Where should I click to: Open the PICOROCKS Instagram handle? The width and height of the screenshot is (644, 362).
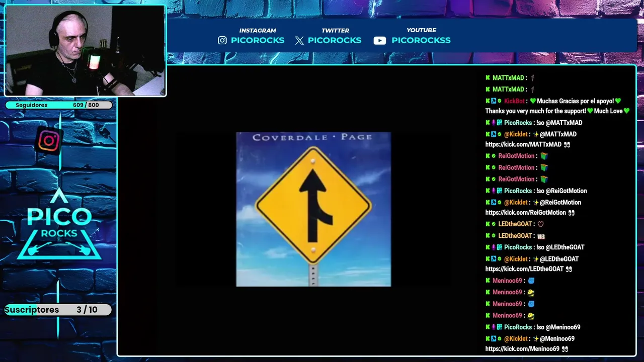tap(258, 40)
